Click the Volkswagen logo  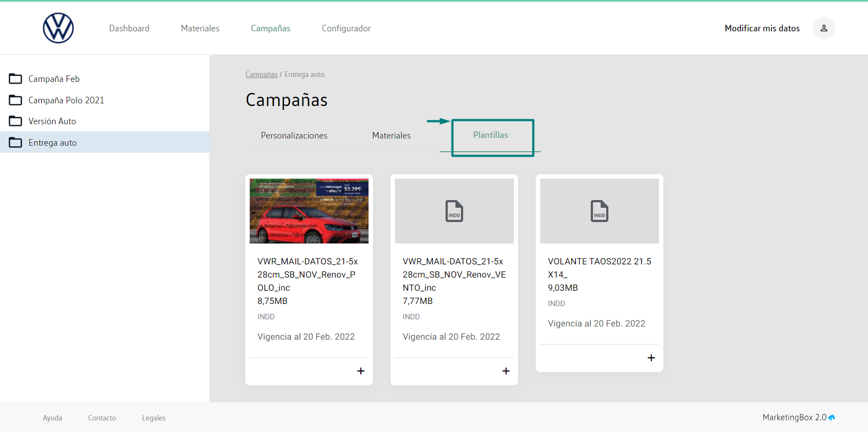pyautogui.click(x=58, y=28)
